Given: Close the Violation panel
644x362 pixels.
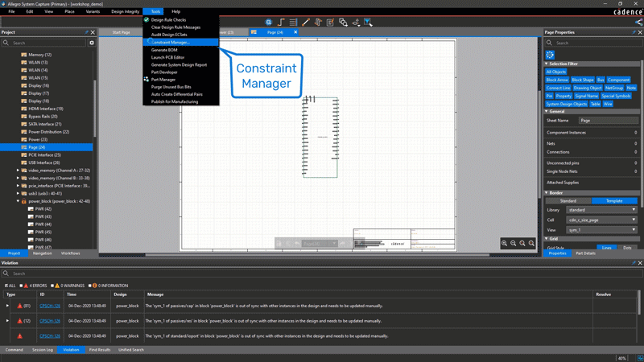Looking at the screenshot, I should 640,263.
